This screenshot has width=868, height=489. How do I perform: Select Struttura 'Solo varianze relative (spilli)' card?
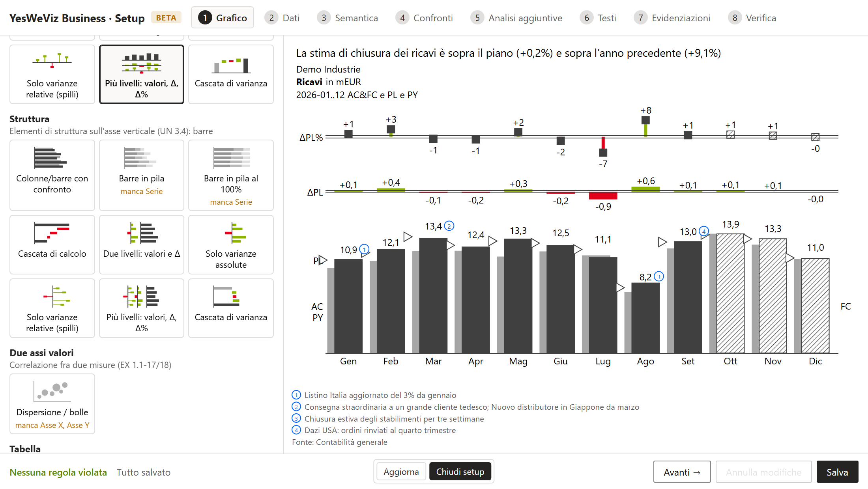point(52,308)
